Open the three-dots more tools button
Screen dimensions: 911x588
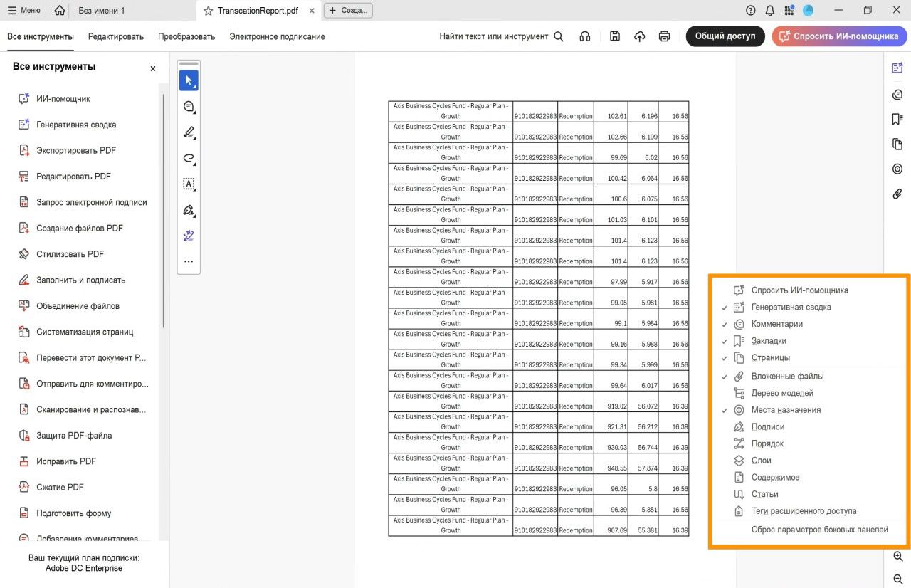tap(189, 261)
